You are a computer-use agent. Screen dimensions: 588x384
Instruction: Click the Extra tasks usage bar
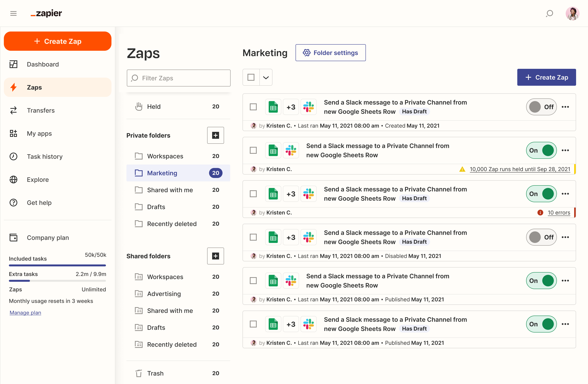(57, 281)
